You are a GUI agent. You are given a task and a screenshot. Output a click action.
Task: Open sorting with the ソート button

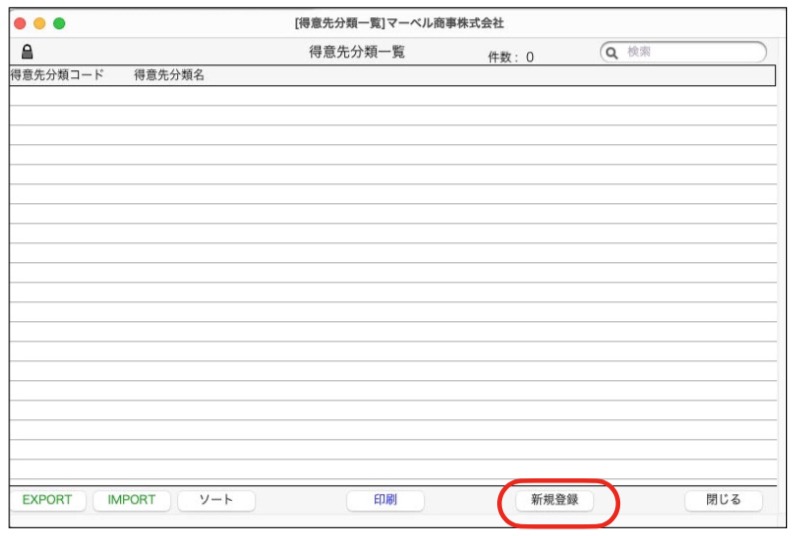(216, 500)
